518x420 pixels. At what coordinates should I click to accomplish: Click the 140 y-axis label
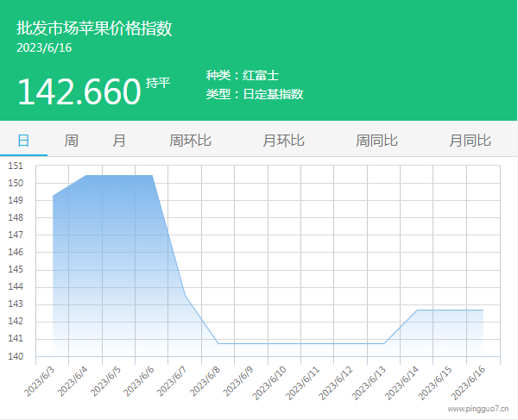(16, 356)
